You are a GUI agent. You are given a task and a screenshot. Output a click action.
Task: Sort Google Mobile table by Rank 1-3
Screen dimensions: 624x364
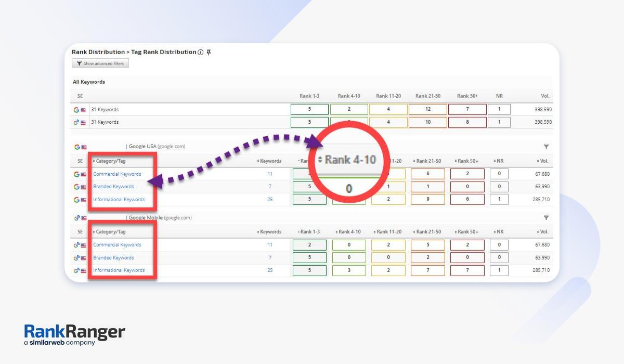(x=309, y=232)
